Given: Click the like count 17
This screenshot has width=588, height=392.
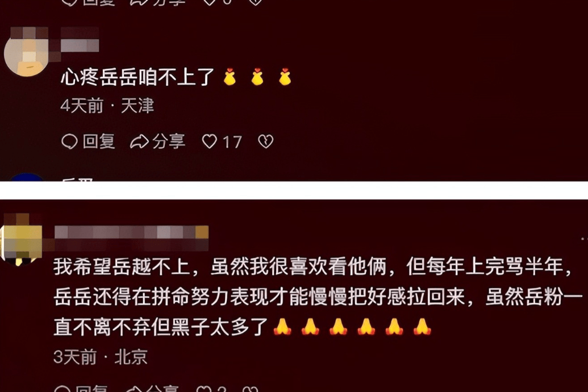Looking at the screenshot, I should click(232, 142).
